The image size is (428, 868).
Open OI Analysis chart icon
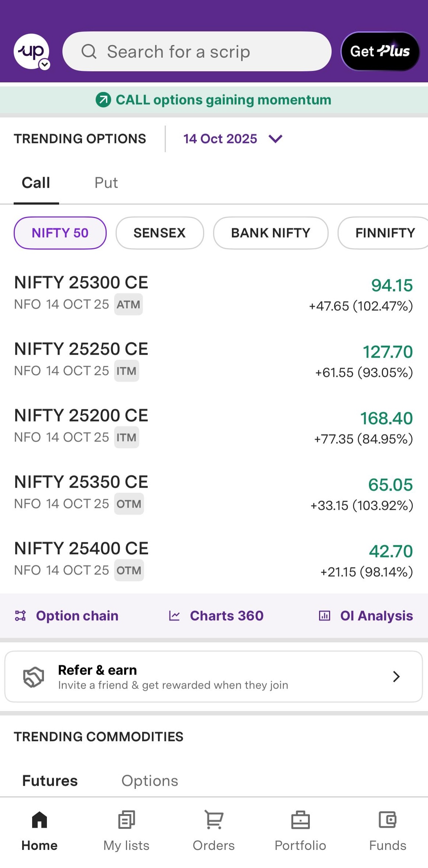(x=324, y=616)
